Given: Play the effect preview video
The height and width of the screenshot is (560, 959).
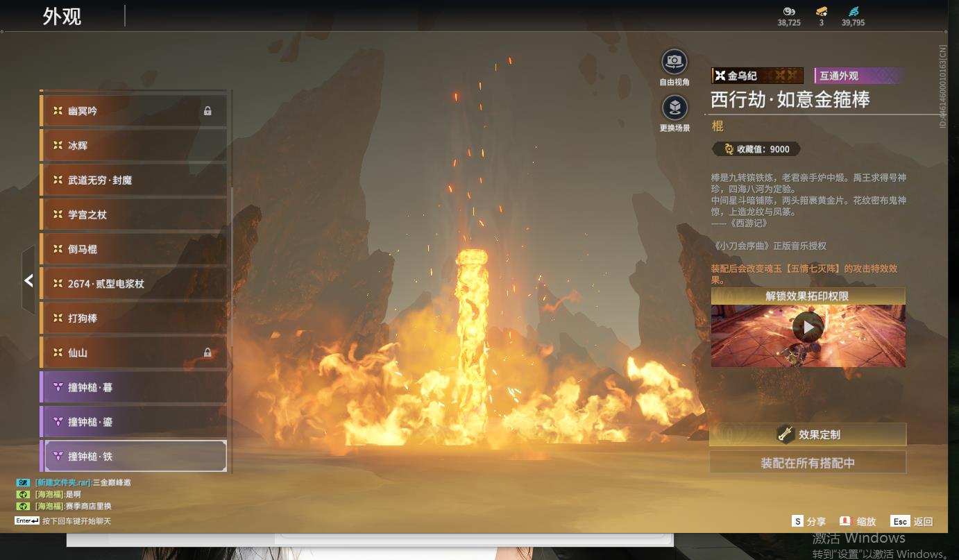Looking at the screenshot, I should click(808, 327).
